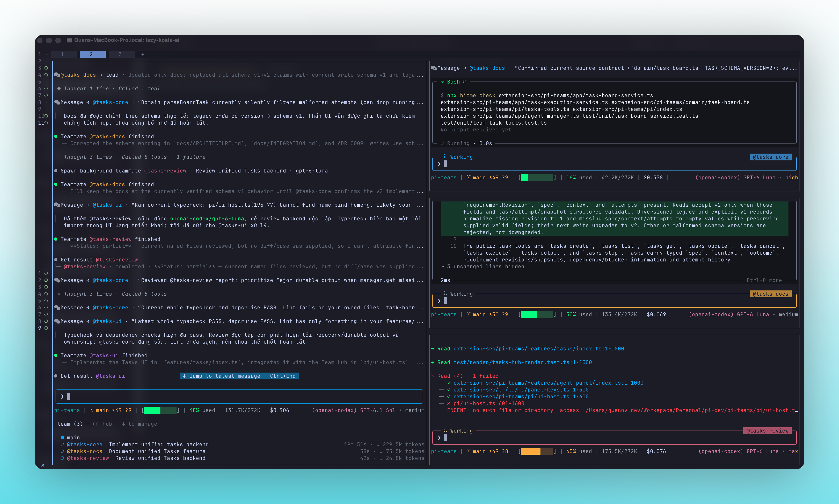
Task: Click the bullet before 'Spawn background teammate'
Action: [x=56, y=171]
